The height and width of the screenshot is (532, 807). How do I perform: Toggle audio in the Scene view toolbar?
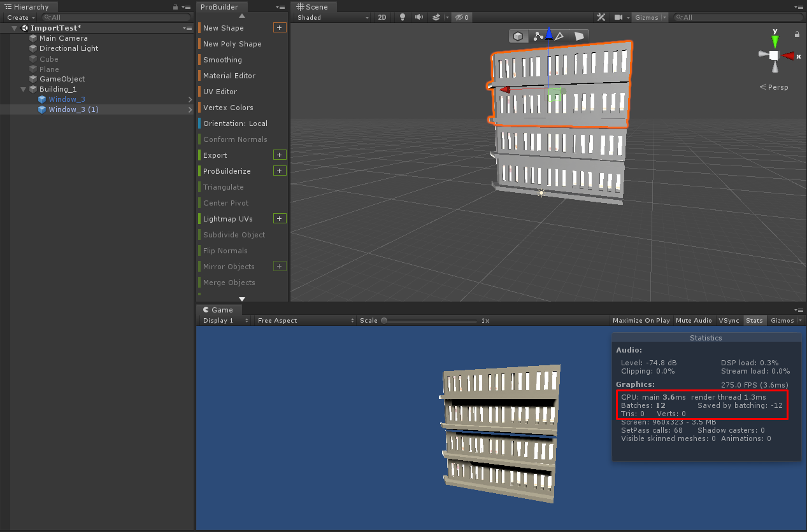click(418, 17)
